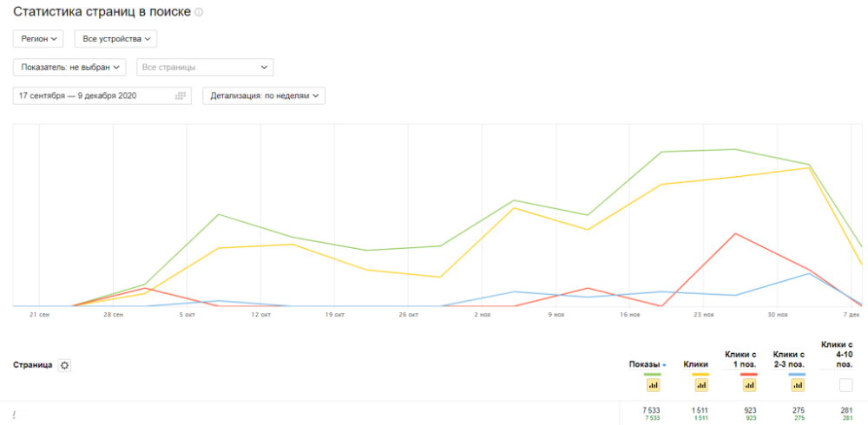This screenshot has width=868, height=425.
Task: Click the info icon beside the page title
Action: click(x=199, y=13)
